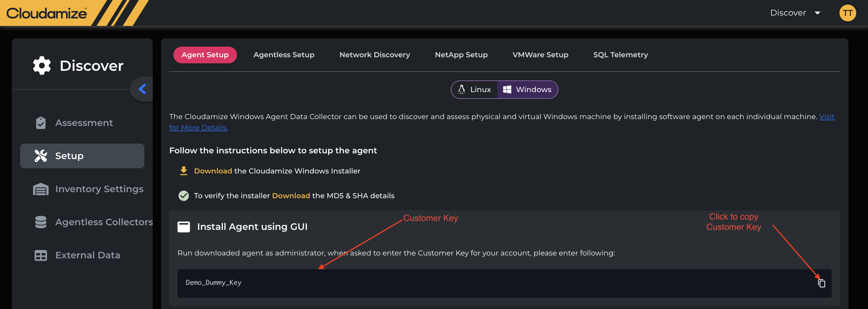Click the Cloudamize logo

(x=47, y=13)
